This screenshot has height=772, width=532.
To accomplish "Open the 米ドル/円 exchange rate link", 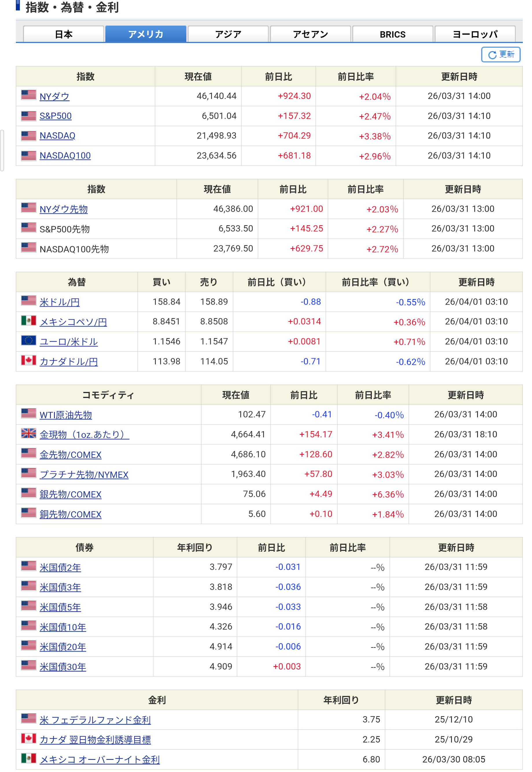I will (59, 302).
